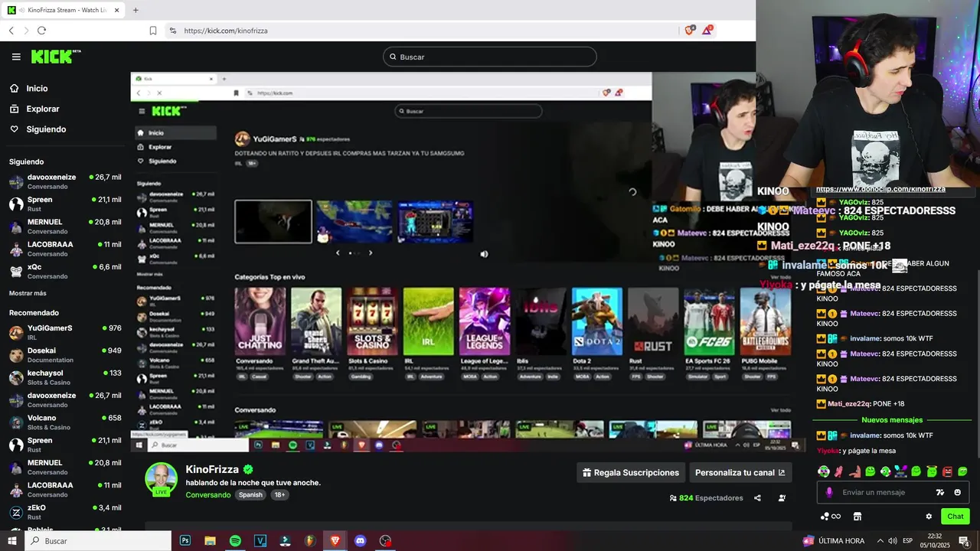Open the emote picker smiley icon

(x=957, y=493)
